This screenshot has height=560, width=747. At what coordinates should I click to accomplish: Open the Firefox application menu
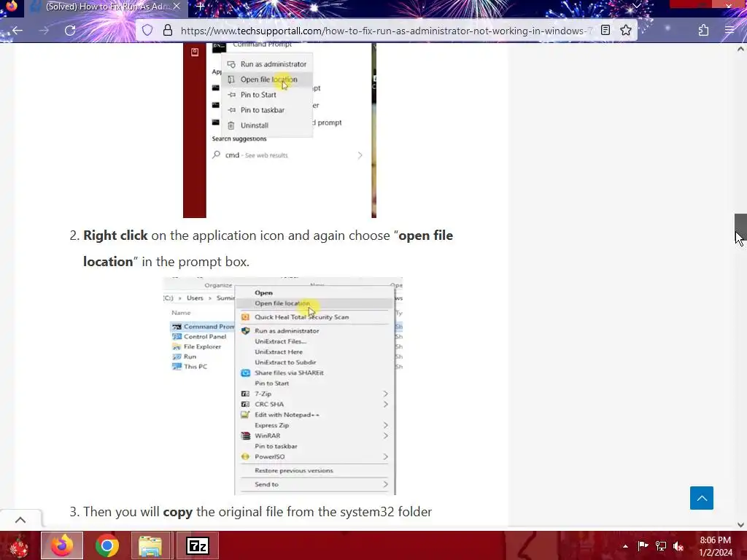point(729,31)
